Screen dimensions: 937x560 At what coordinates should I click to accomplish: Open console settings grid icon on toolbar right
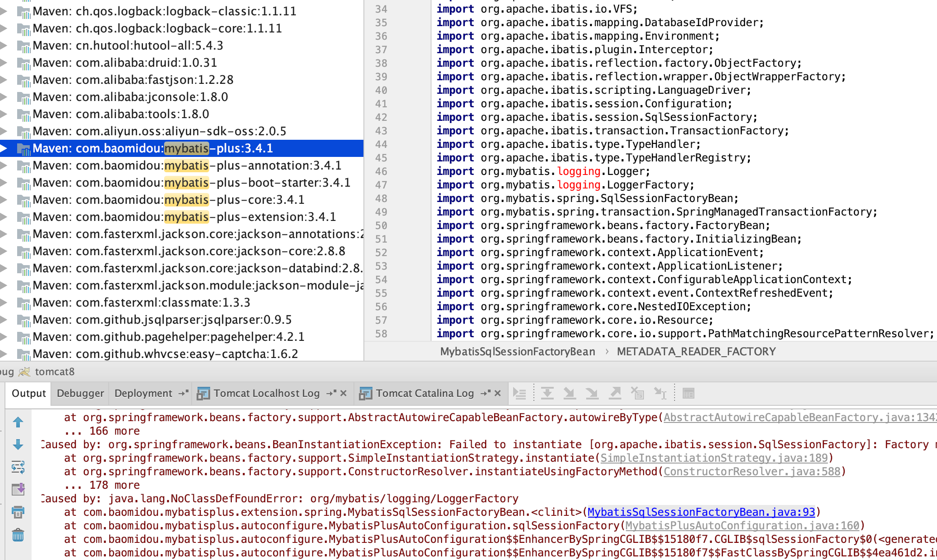pos(689,393)
